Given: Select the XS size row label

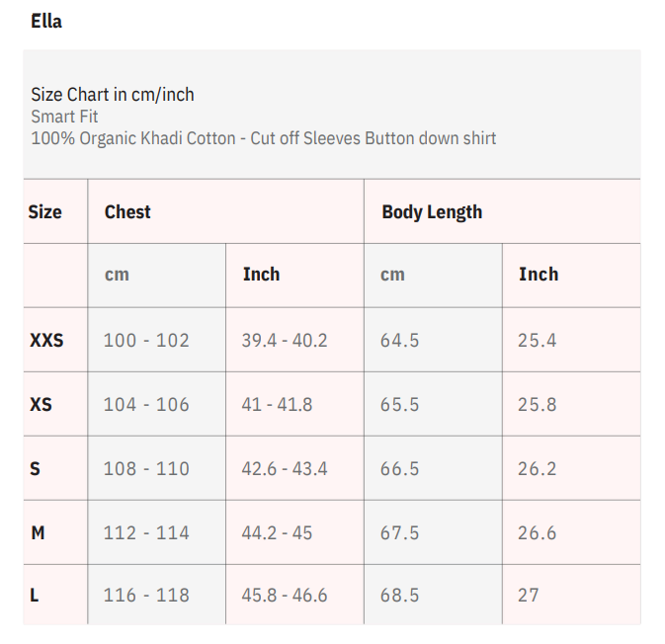Looking at the screenshot, I should tap(42, 404).
